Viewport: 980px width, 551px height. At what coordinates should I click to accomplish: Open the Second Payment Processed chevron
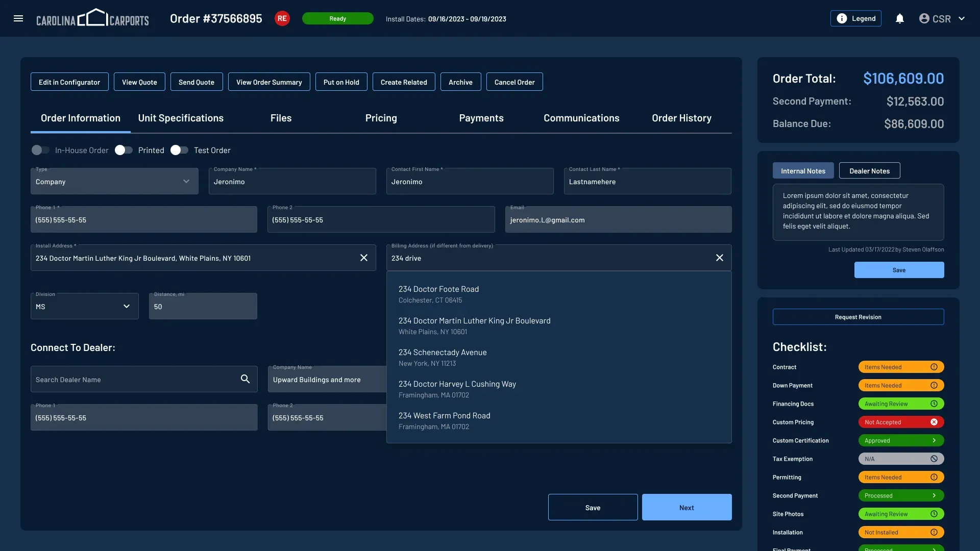[934, 495]
